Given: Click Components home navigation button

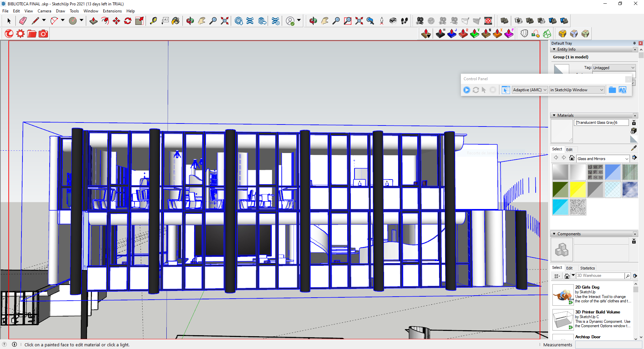Looking at the screenshot, I should 567,276.
